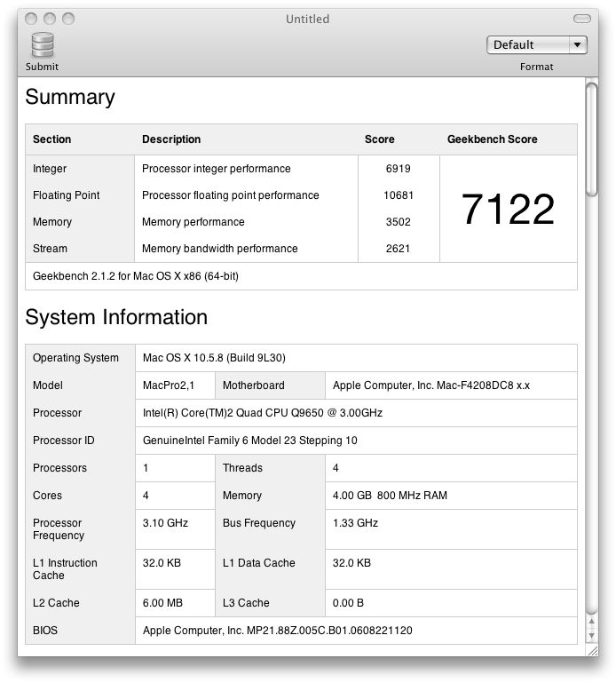Click the L1 Data Cache label

click(258, 563)
